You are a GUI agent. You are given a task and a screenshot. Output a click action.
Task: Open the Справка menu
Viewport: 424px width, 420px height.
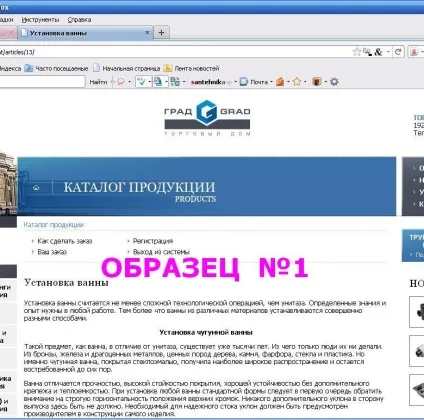(79, 20)
